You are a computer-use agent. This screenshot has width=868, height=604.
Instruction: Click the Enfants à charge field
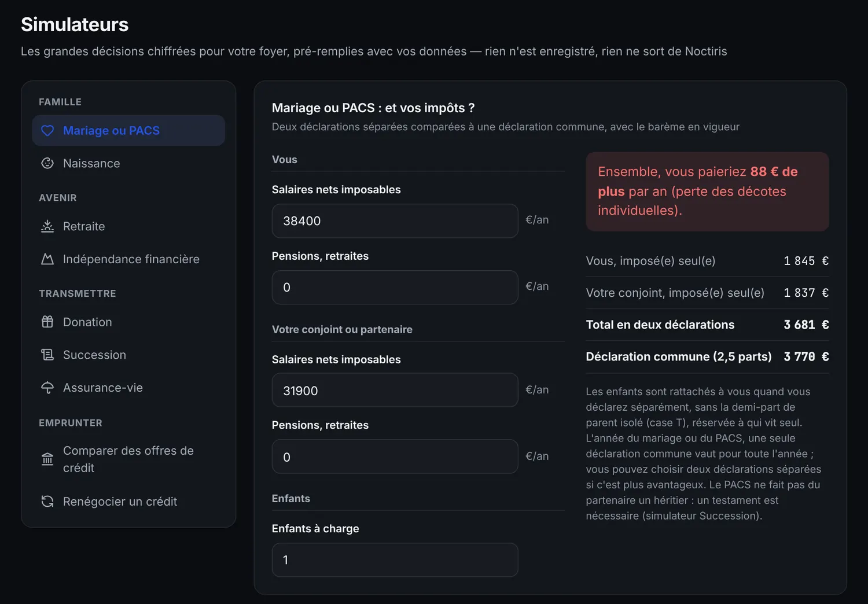point(395,560)
